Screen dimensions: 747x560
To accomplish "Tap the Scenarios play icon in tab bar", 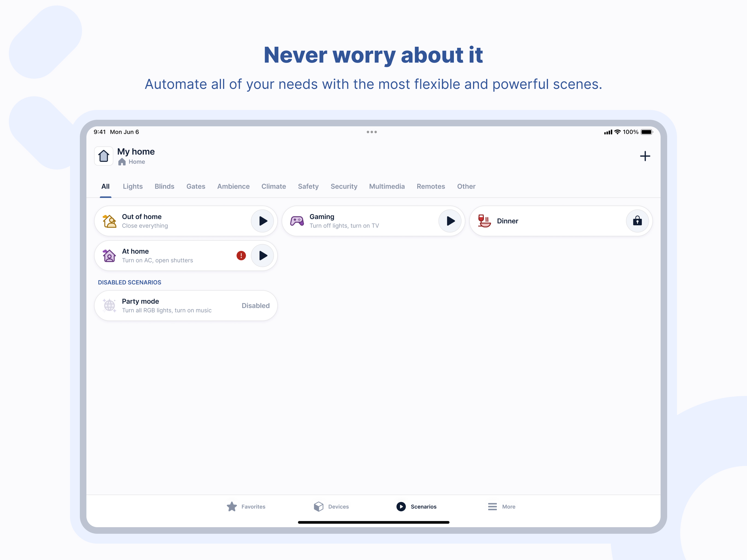I will (401, 506).
